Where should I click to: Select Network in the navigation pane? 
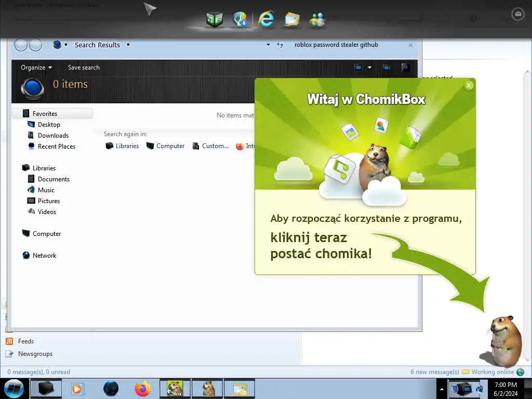click(44, 255)
